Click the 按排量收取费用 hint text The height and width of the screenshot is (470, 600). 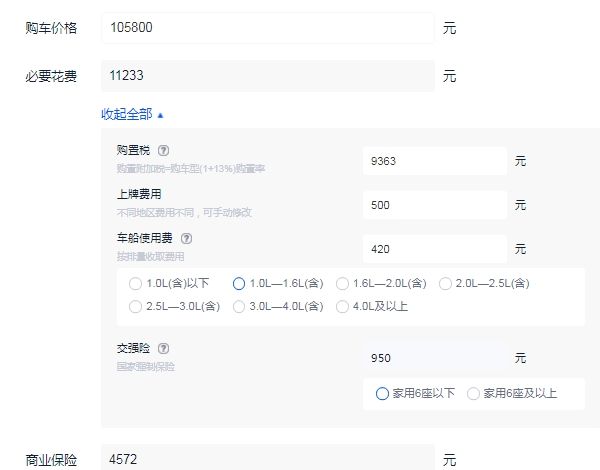150,256
